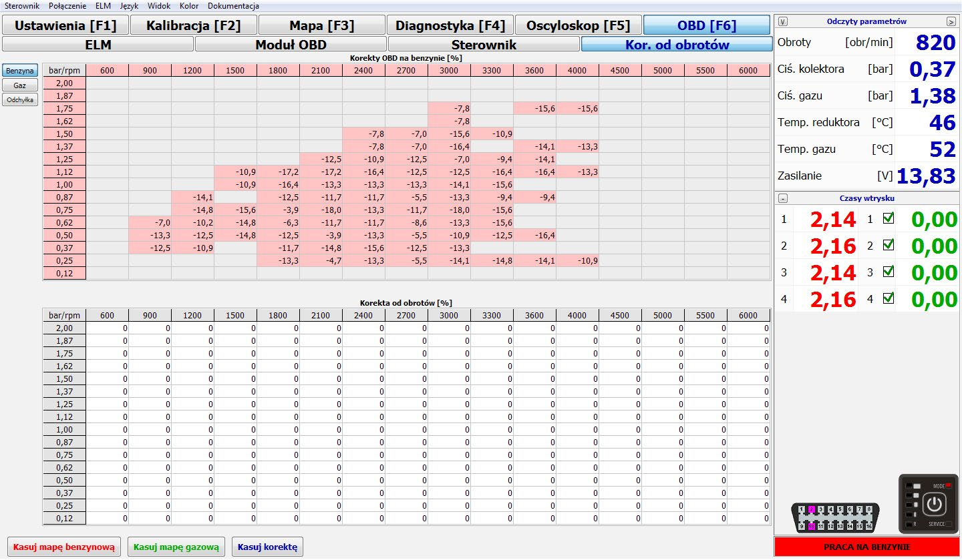Screen dimensions: 962x560
Task: Click the > arrow in Odczyty parametrów header
Action: 951,21
